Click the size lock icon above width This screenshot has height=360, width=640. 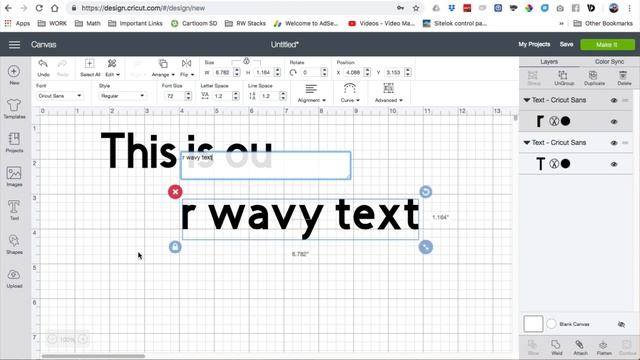[246, 61]
